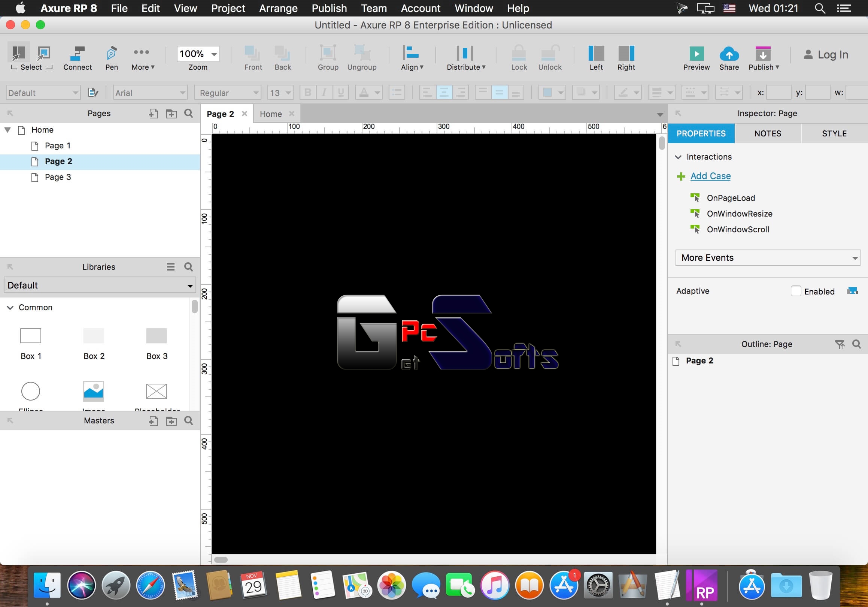Viewport: 868px width, 607px height.
Task: Search the Outline panel
Action: (x=857, y=344)
